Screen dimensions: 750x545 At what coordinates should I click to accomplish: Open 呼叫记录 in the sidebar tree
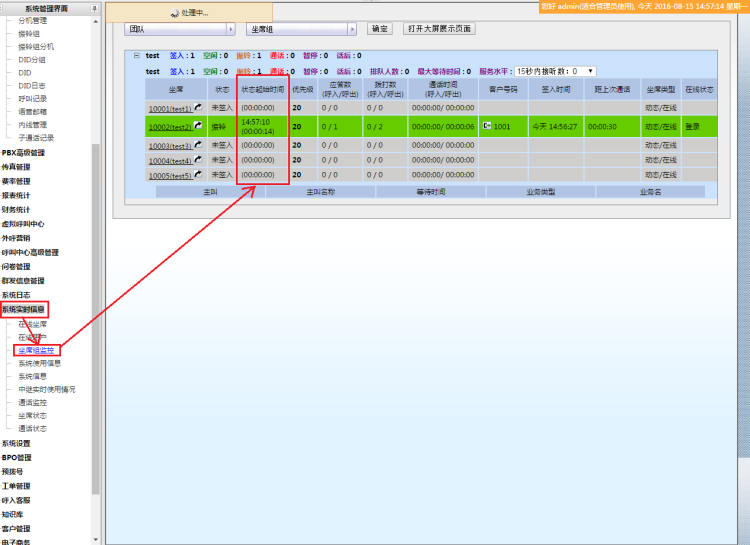[32, 99]
